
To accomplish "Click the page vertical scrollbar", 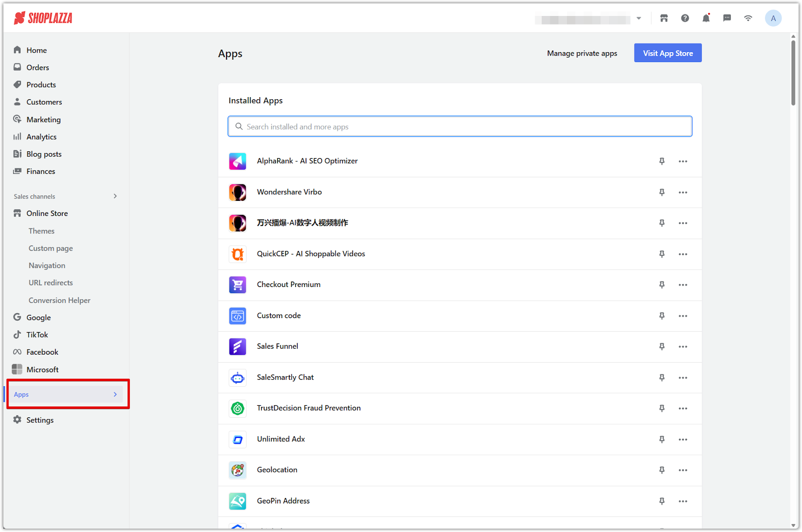I will click(793, 73).
